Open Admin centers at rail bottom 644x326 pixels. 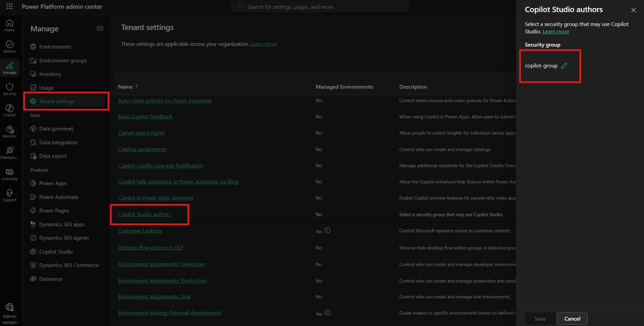[9, 314]
